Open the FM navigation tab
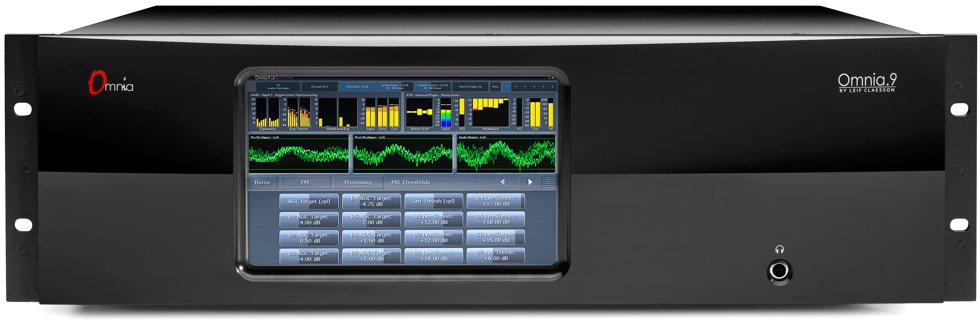 click(x=305, y=182)
